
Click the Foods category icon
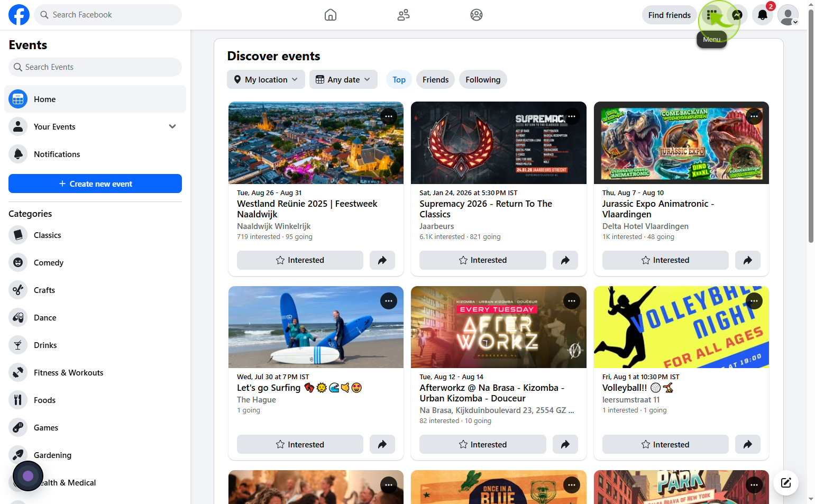tap(18, 400)
